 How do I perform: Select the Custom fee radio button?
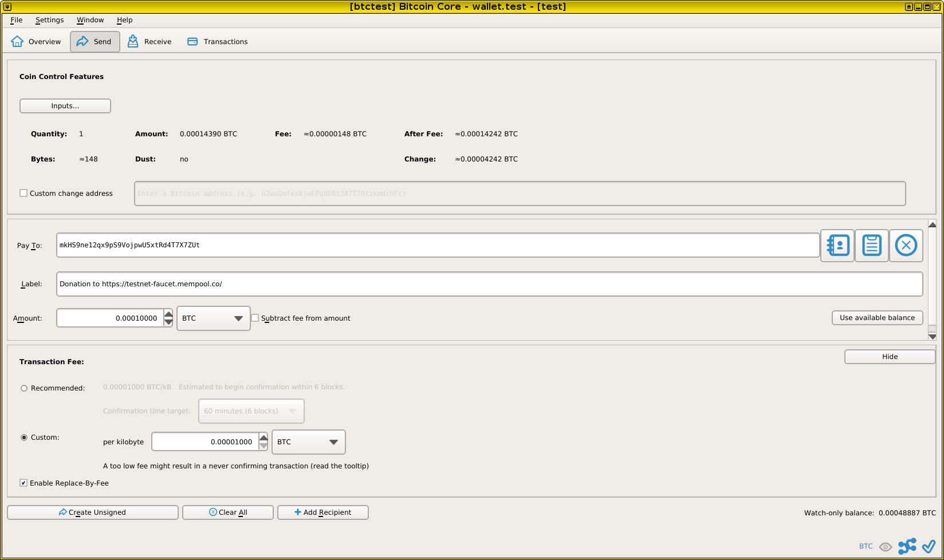pyautogui.click(x=24, y=437)
